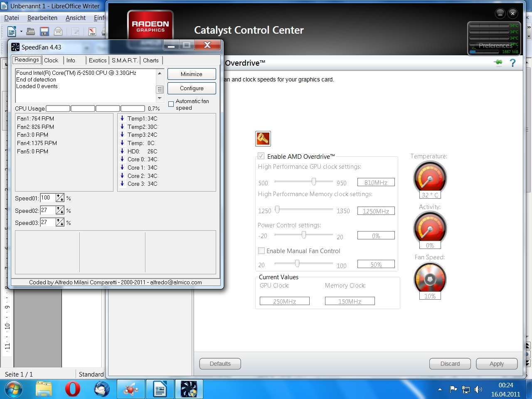Click the 810MHz GPU clock value field
The width and height of the screenshot is (532, 399).
point(376,182)
